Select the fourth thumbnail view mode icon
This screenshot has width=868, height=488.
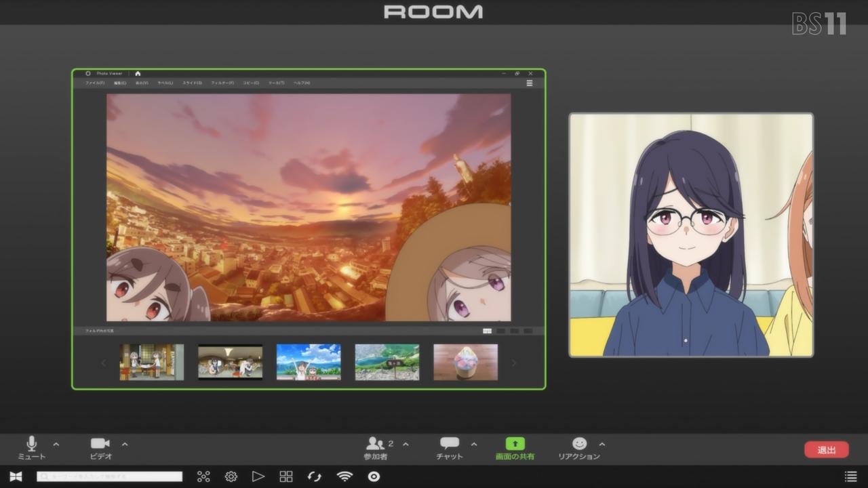pos(528,331)
